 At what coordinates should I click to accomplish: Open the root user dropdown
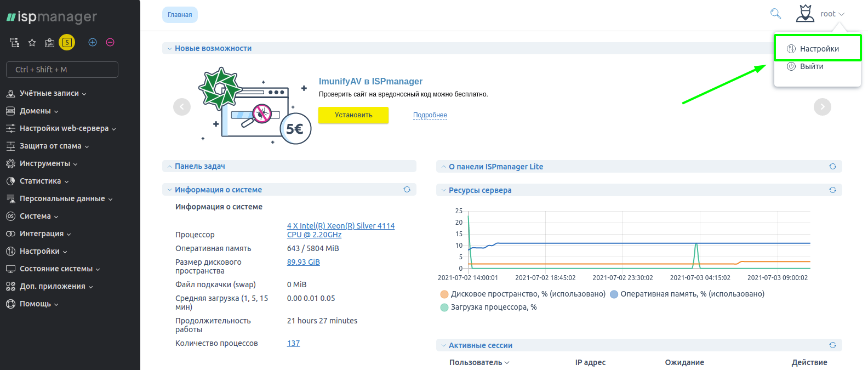(832, 14)
